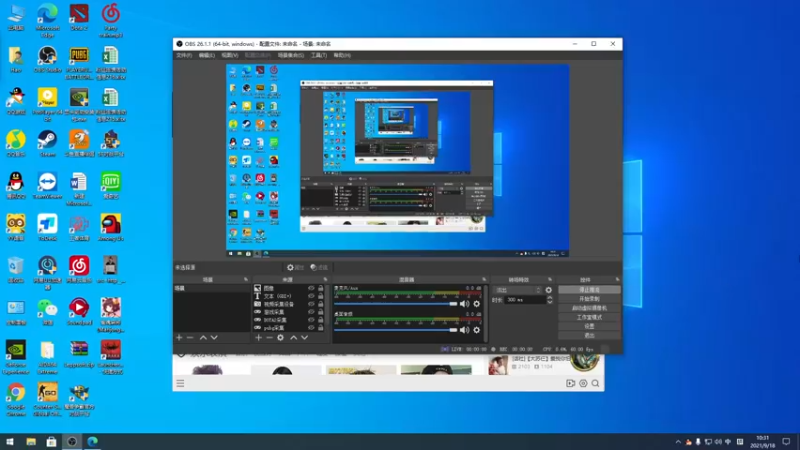Open Microsoft Edge desktop shortcut
This screenshot has width=800, height=450.
tap(47, 21)
